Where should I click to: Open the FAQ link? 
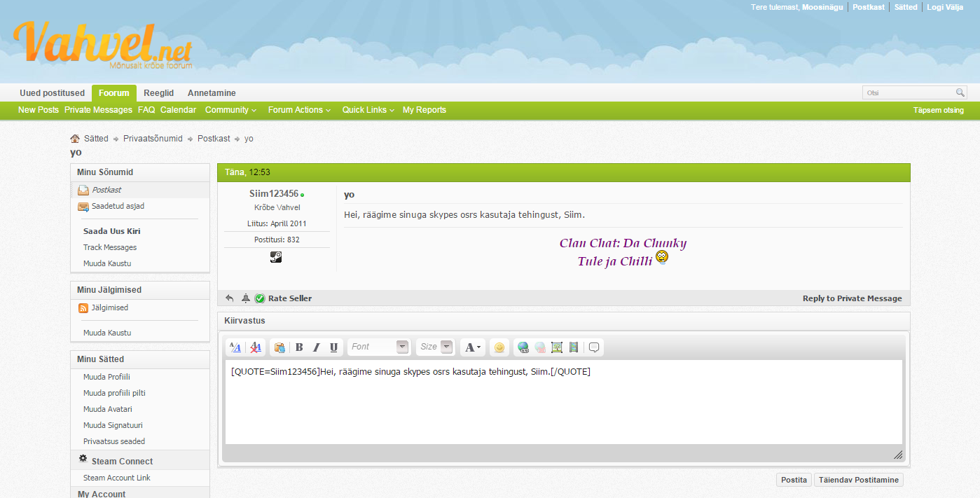click(x=146, y=110)
